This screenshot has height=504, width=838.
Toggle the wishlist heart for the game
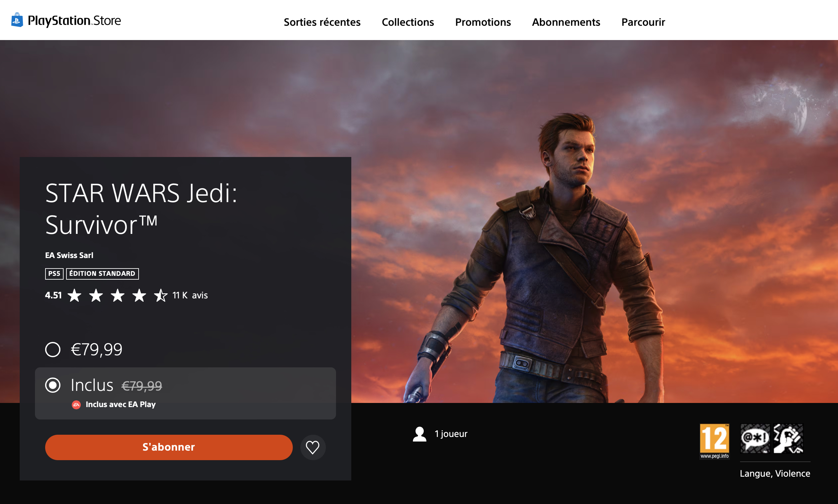[312, 447]
